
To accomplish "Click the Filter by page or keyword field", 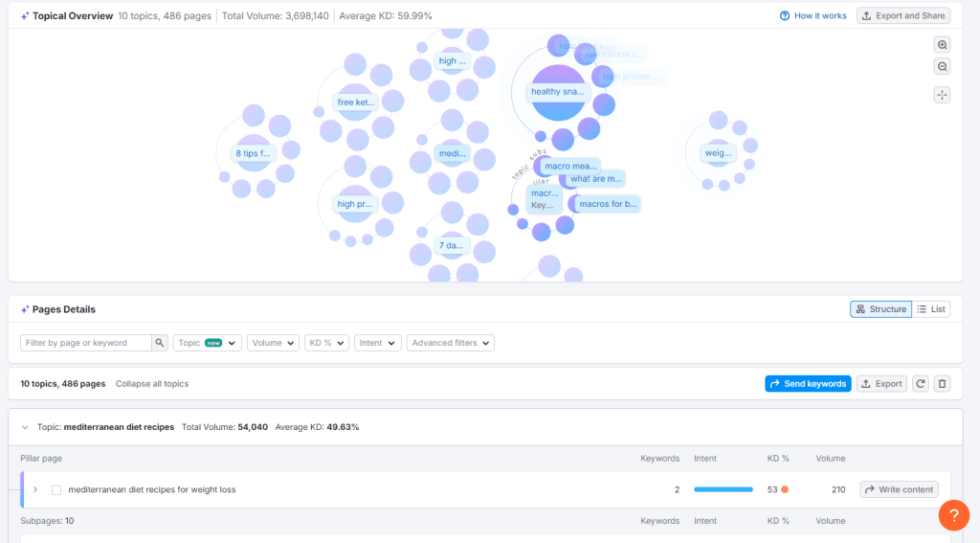I will (x=86, y=343).
